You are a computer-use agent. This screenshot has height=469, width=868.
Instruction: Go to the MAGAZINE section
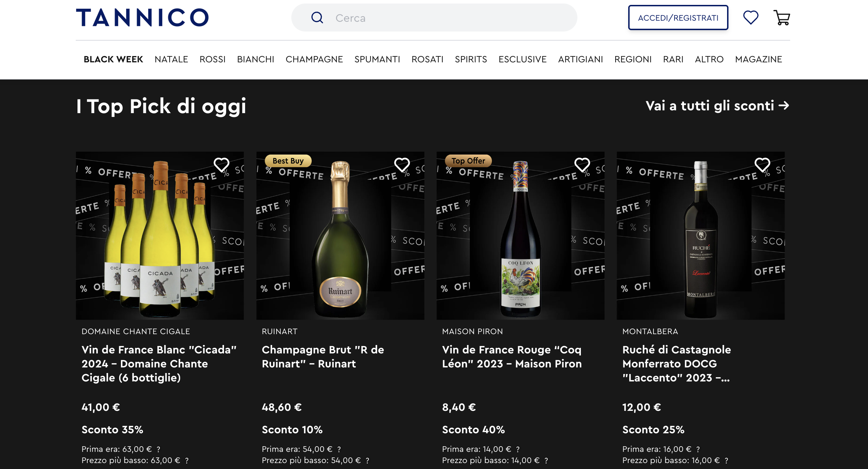coord(758,59)
